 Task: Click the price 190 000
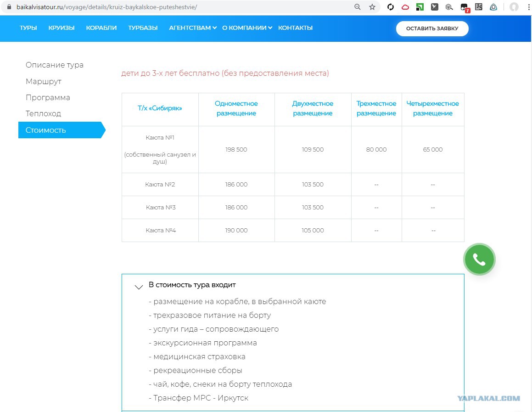point(236,231)
